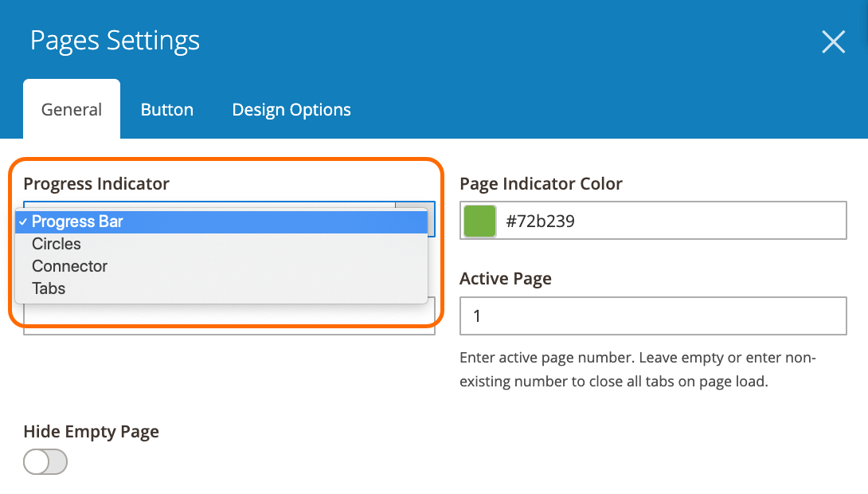Switch to the Design Options tab
Screen dimensions: 868x494
[291, 109]
